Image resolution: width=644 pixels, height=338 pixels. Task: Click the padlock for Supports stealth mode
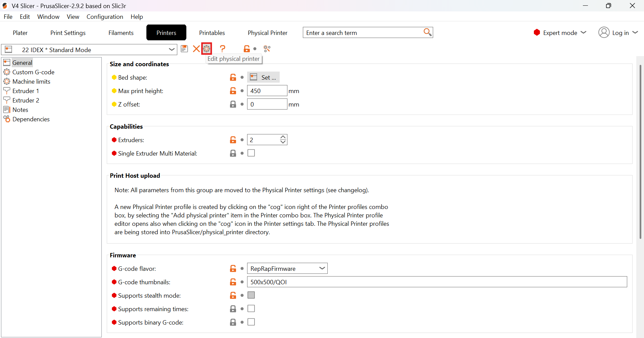[233, 295]
